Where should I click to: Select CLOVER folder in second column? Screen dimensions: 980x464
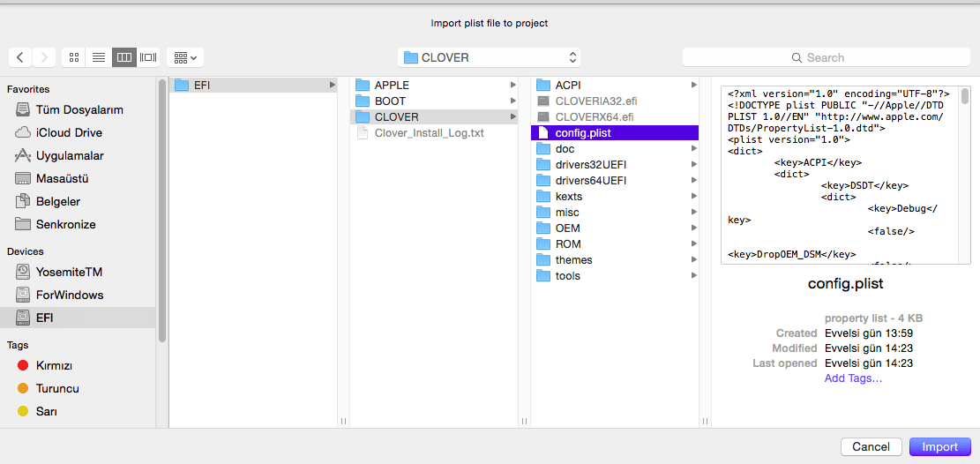(x=434, y=117)
